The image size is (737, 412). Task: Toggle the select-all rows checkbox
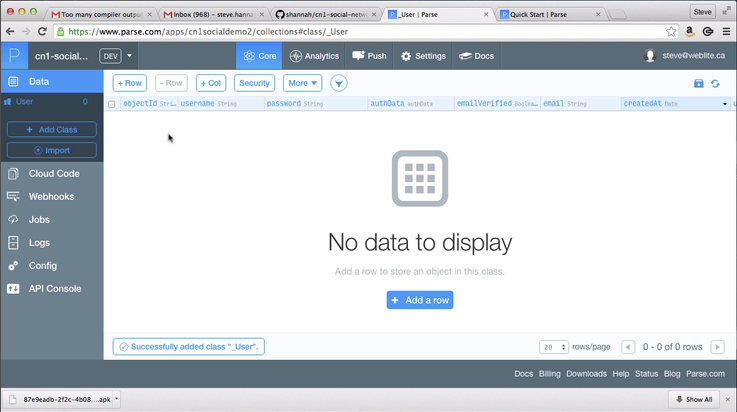pyautogui.click(x=112, y=104)
